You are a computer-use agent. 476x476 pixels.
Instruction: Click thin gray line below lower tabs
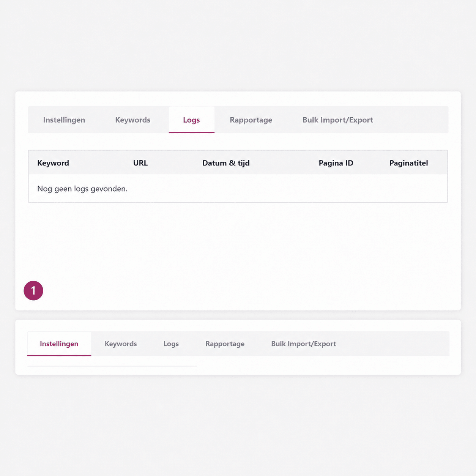112,366
